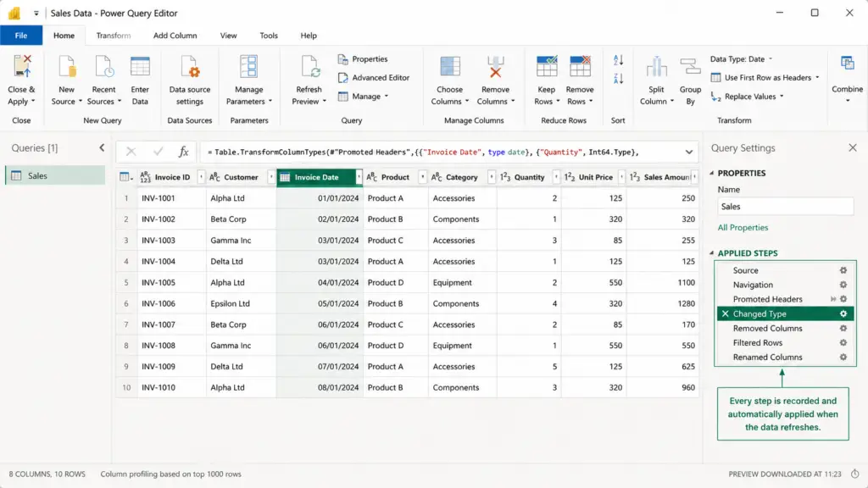Click Replace Values
Image resolution: width=868 pixels, height=488 pixels.
(748, 97)
